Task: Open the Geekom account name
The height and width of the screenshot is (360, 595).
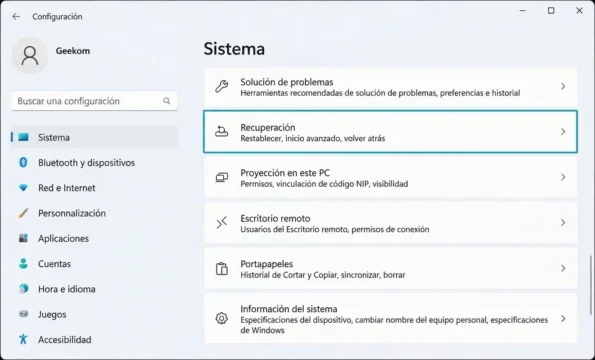Action: click(x=73, y=51)
